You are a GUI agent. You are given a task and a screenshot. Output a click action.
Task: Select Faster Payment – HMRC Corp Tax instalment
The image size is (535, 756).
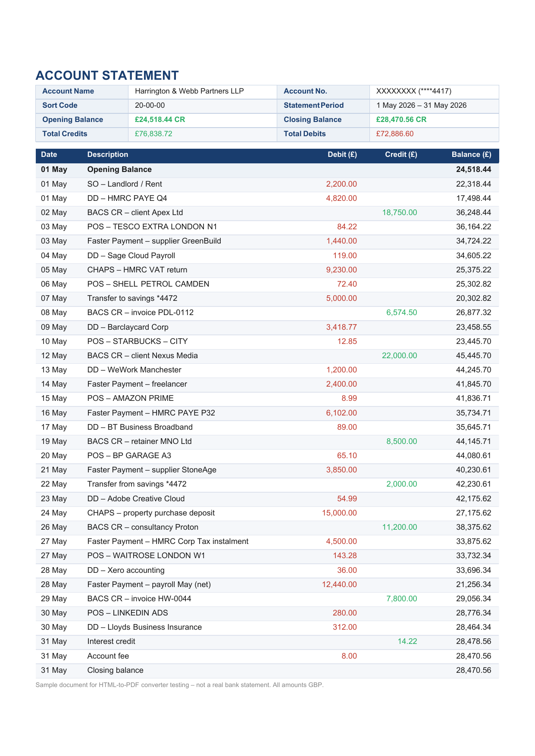pyautogui.click(x=168, y=541)
